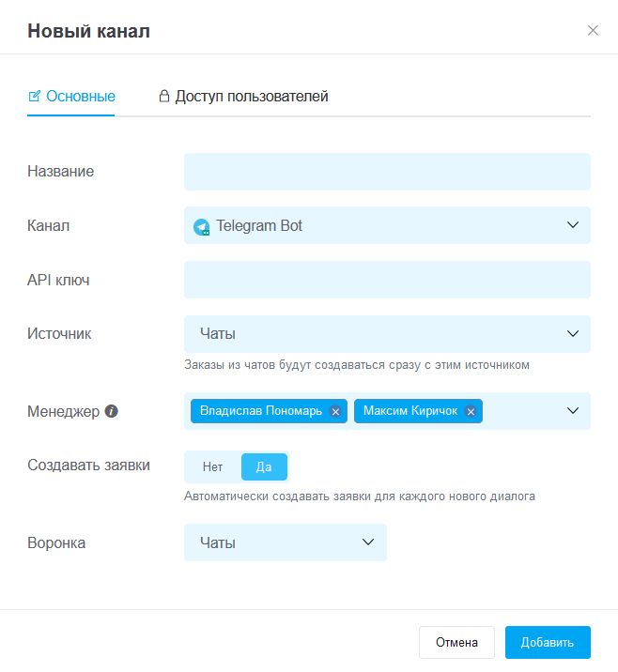Click the edit icon on Основные tab

(35, 96)
